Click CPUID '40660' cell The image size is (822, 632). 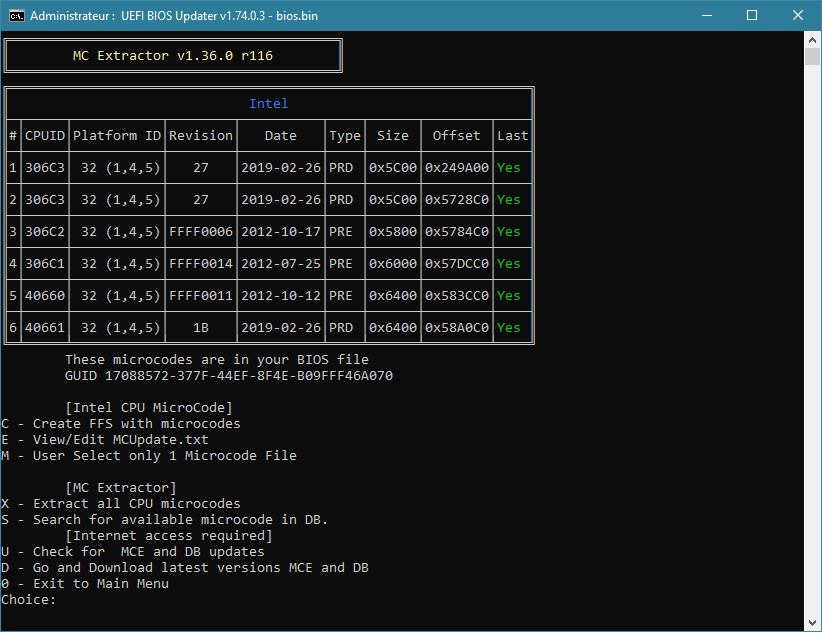point(45,296)
